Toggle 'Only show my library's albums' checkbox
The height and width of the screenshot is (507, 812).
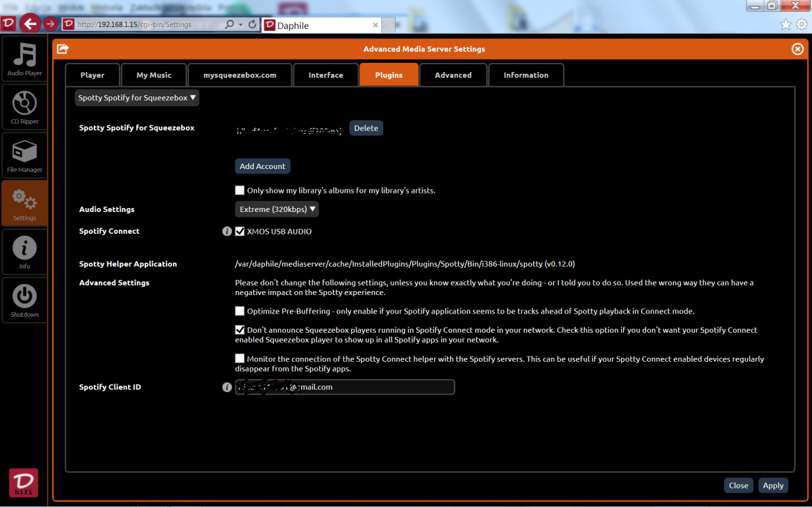point(240,191)
